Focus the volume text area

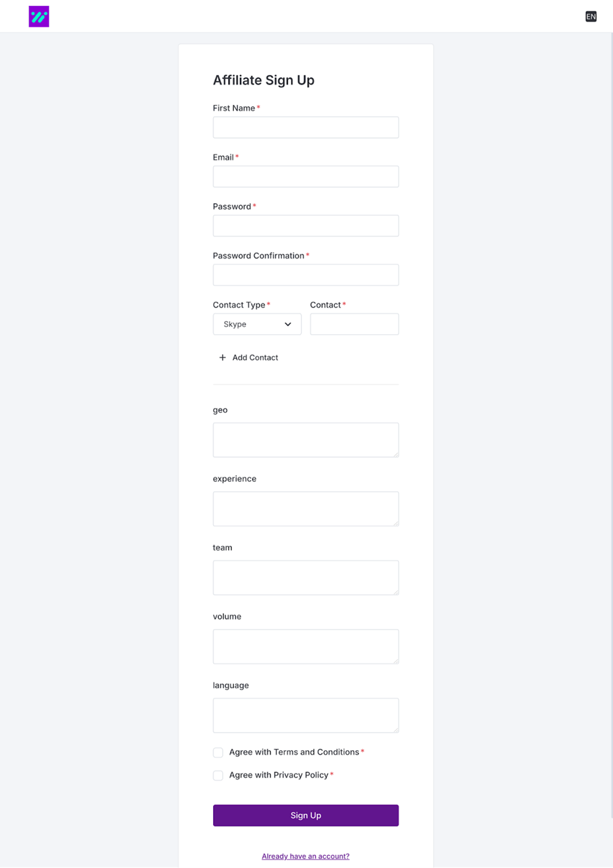pyautogui.click(x=306, y=647)
